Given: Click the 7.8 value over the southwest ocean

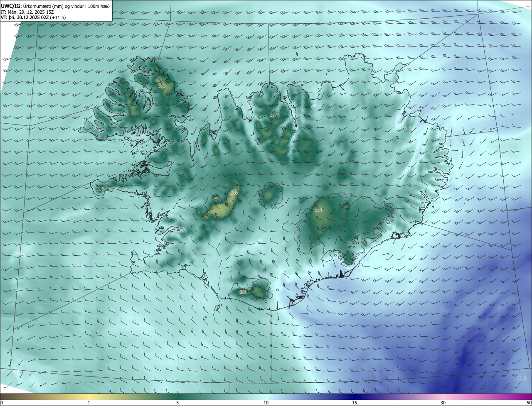Looking at the screenshot, I should click(96, 331).
